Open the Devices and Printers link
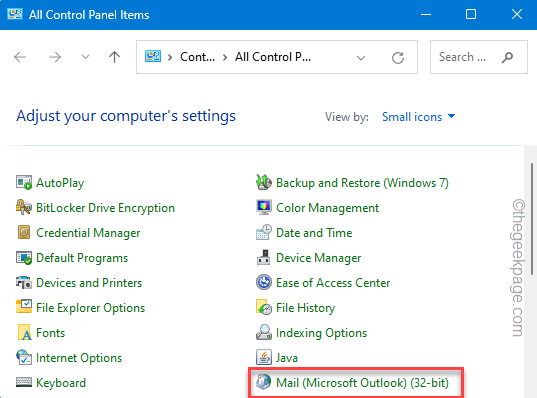The height and width of the screenshot is (398, 537). (89, 283)
